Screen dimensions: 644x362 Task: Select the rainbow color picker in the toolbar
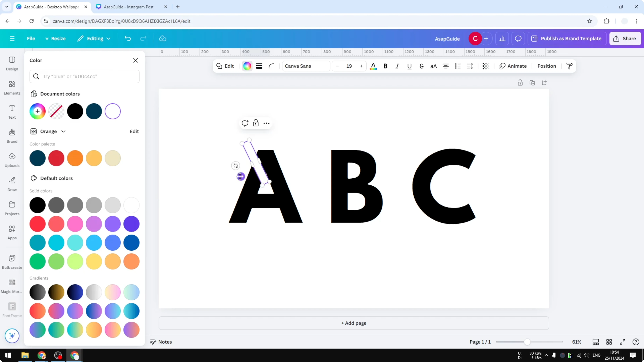(247, 66)
